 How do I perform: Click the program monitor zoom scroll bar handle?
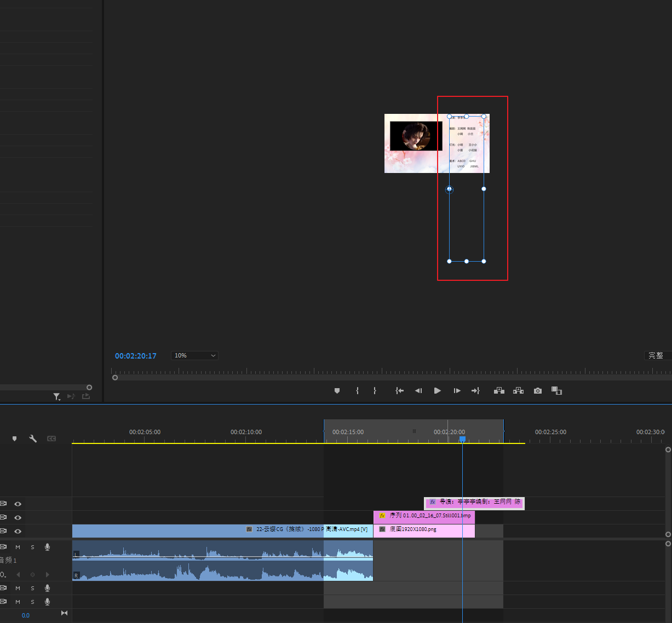(115, 377)
